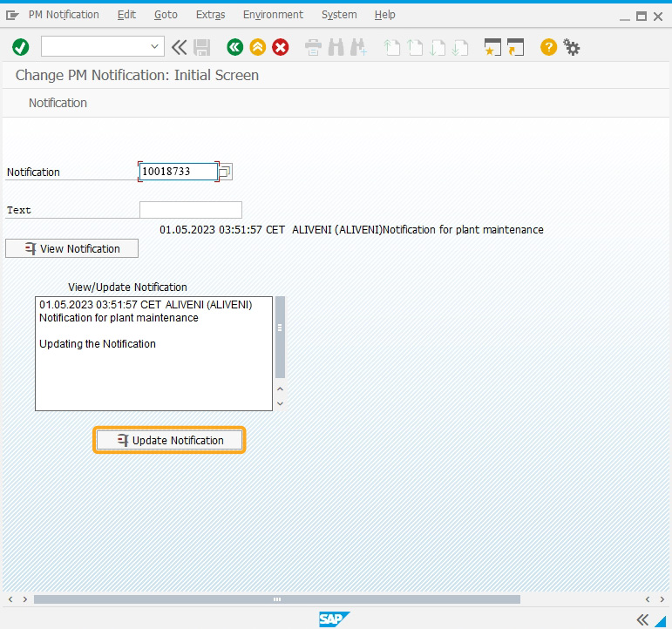Open the Notification field search help icon
Viewport: 672px width, 629px height.
(x=226, y=172)
